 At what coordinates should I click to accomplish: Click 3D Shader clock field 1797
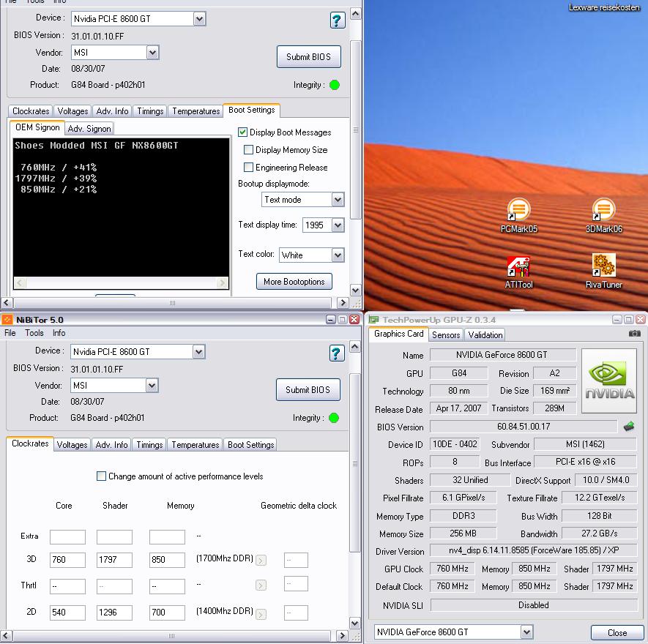pyautogui.click(x=114, y=560)
